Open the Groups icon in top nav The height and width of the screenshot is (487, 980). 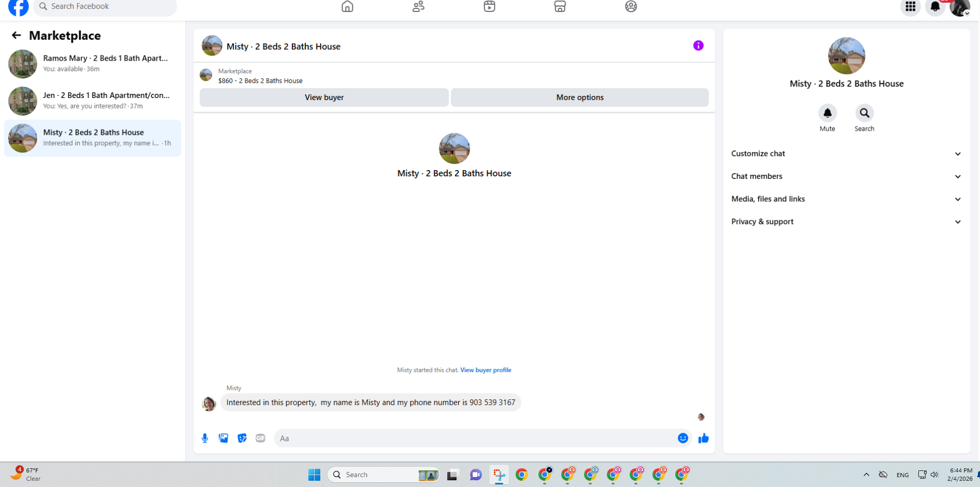click(631, 7)
